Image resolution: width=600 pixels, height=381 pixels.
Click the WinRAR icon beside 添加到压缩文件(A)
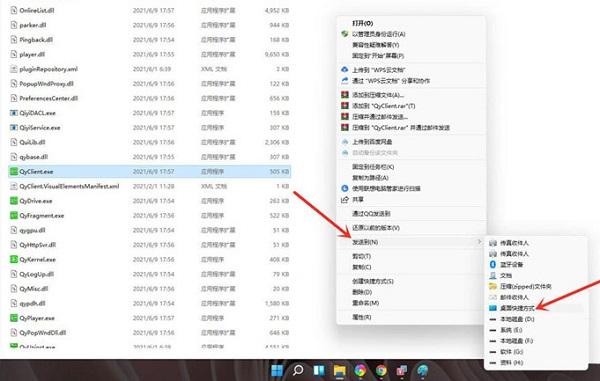pyautogui.click(x=345, y=94)
